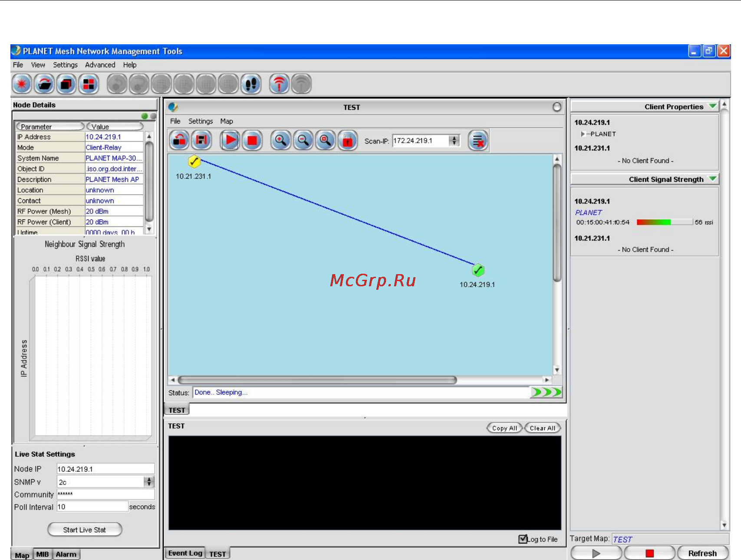Open the Map menu in TEST window
This screenshot has width=741, height=560.
(x=227, y=121)
